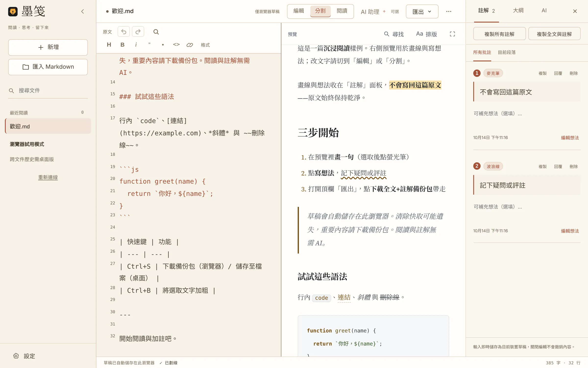Click 編輯想法 for annotation 1
Screen dimensions: 588x368
[x=570, y=138]
